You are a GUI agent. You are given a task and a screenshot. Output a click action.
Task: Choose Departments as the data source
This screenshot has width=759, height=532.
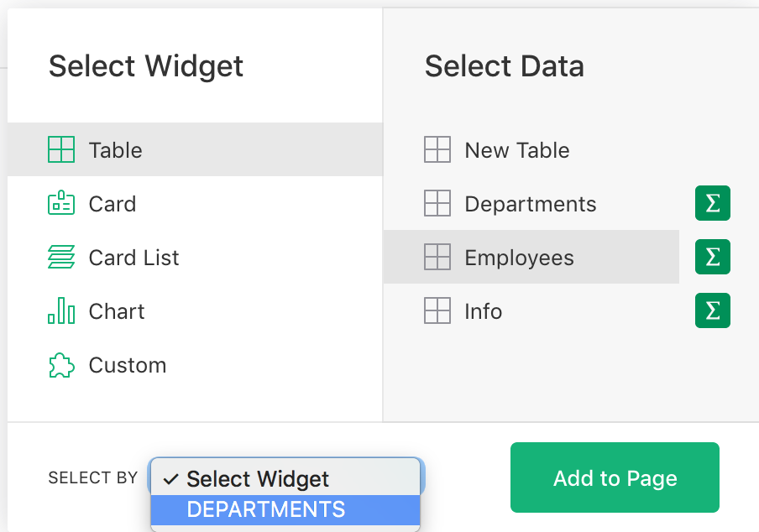[x=530, y=203]
